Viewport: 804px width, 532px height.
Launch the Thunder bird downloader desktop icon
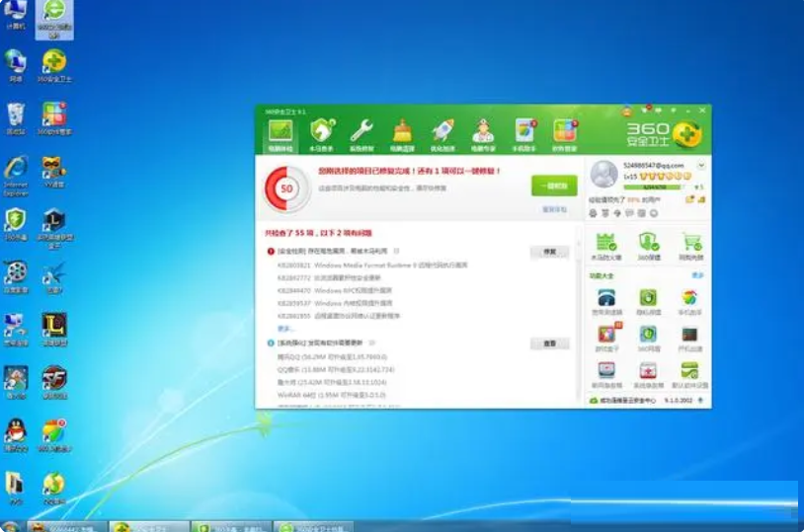click(x=54, y=277)
